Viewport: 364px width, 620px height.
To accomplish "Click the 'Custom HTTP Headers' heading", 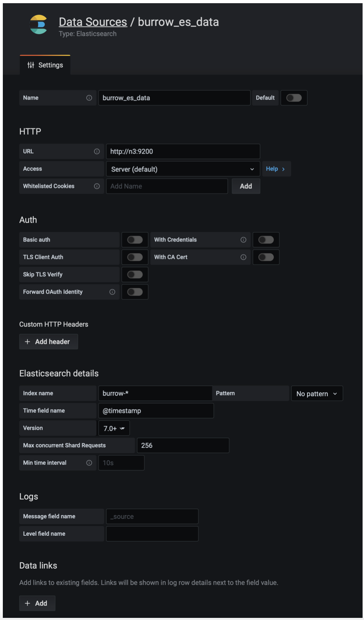I will pyautogui.click(x=54, y=325).
